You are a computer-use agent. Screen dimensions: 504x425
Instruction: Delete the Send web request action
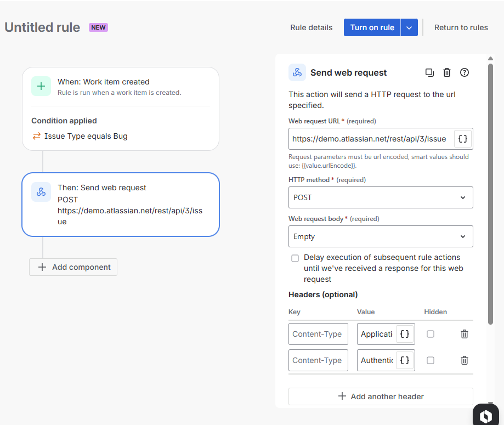click(x=447, y=72)
